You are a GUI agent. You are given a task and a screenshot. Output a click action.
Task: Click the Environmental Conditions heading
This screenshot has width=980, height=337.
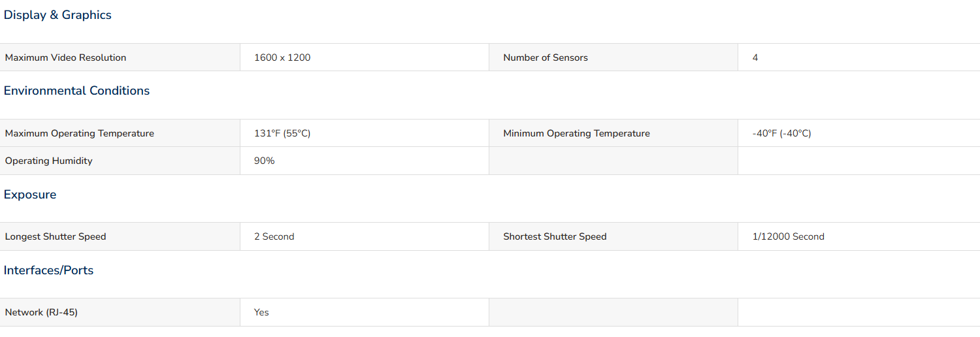point(76,91)
